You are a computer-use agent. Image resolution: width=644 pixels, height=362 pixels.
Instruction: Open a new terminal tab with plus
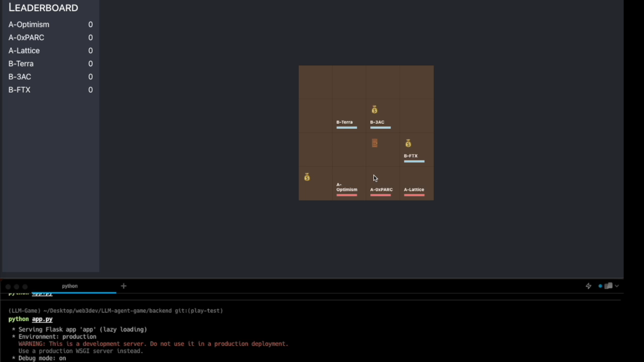123,286
